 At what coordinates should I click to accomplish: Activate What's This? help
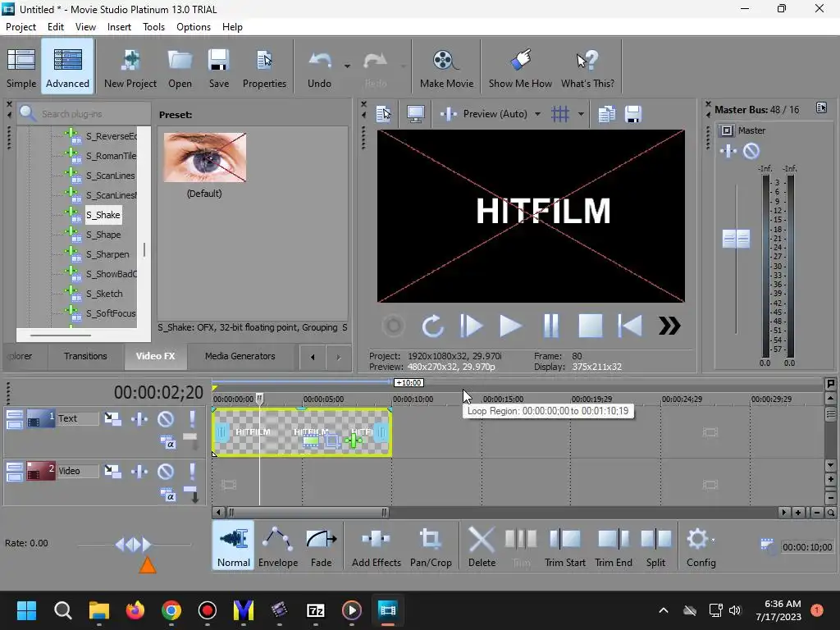click(x=587, y=68)
